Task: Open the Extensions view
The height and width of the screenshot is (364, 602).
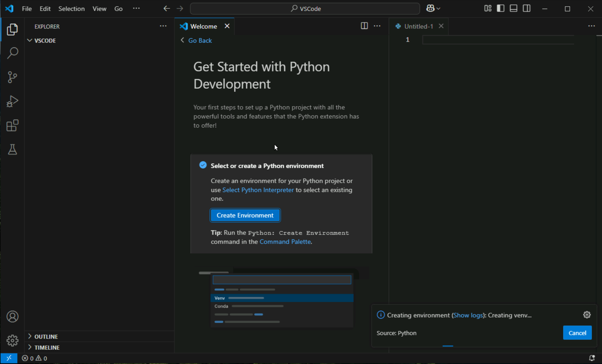Action: pyautogui.click(x=13, y=125)
